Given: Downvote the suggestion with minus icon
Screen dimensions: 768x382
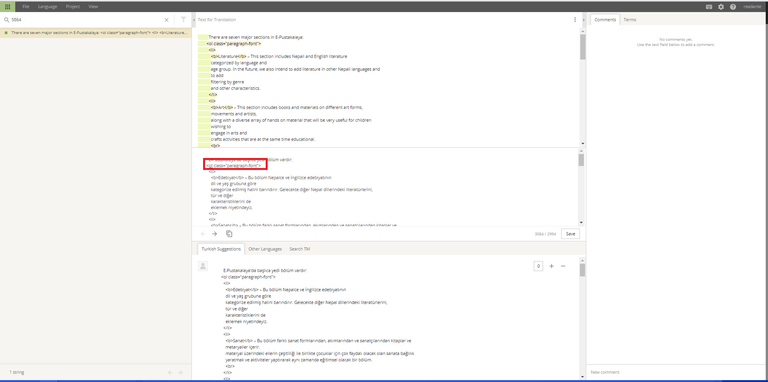Looking at the screenshot, I should (x=563, y=266).
